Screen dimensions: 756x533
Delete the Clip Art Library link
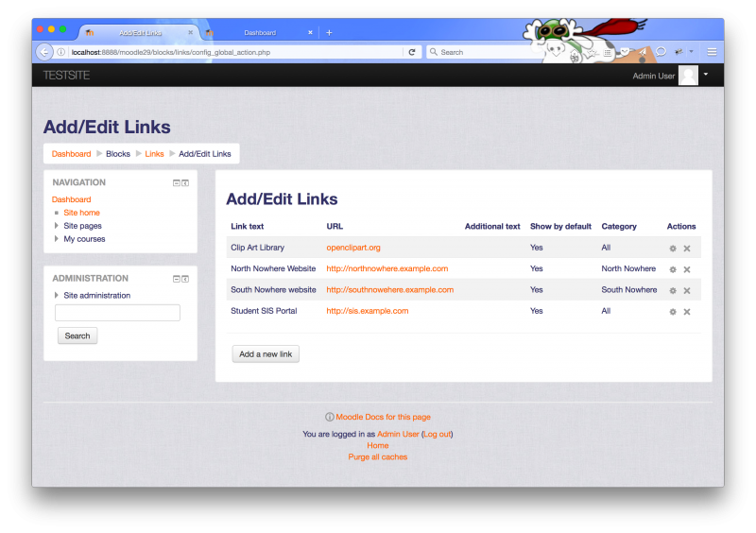click(x=687, y=249)
